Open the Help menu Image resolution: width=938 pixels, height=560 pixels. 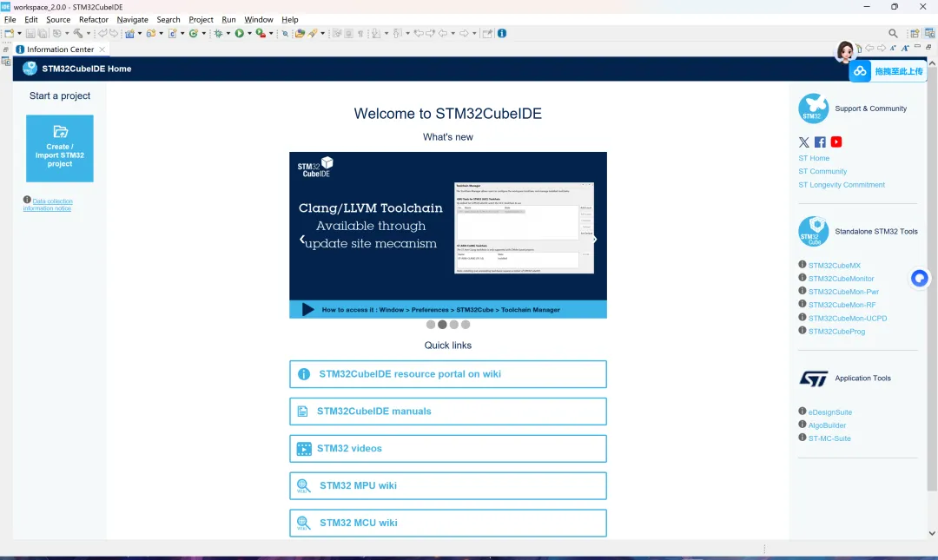[x=289, y=20]
